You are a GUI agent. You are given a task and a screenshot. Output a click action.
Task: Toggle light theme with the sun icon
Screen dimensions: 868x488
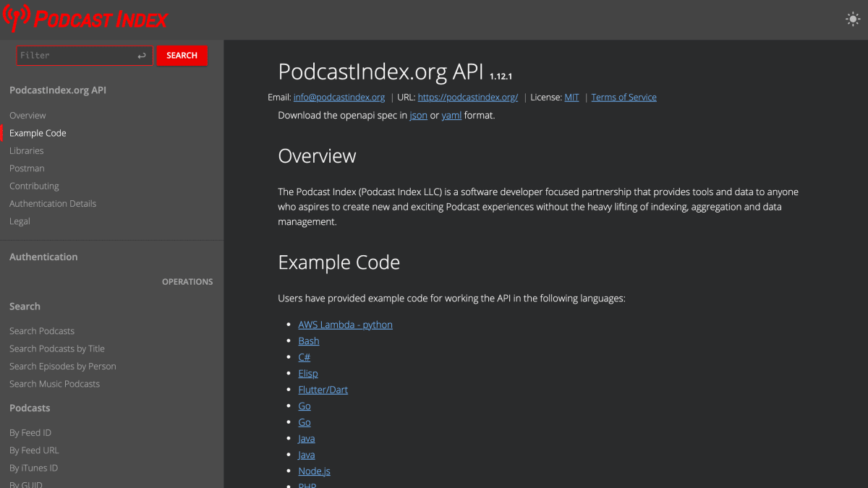point(853,20)
